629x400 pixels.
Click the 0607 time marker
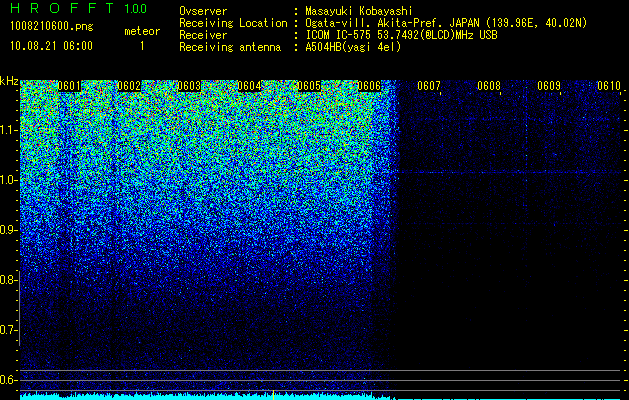(429, 86)
